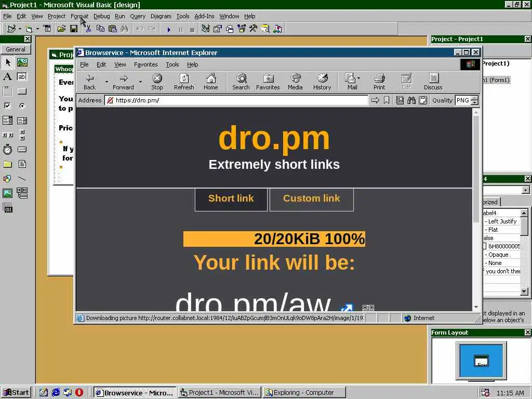Select the Image control in the toolbox
Image resolution: width=532 pixels, height=399 pixels.
click(7, 193)
